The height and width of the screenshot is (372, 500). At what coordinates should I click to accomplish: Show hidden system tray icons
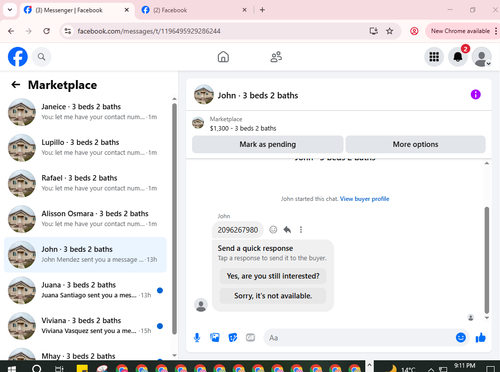431,369
